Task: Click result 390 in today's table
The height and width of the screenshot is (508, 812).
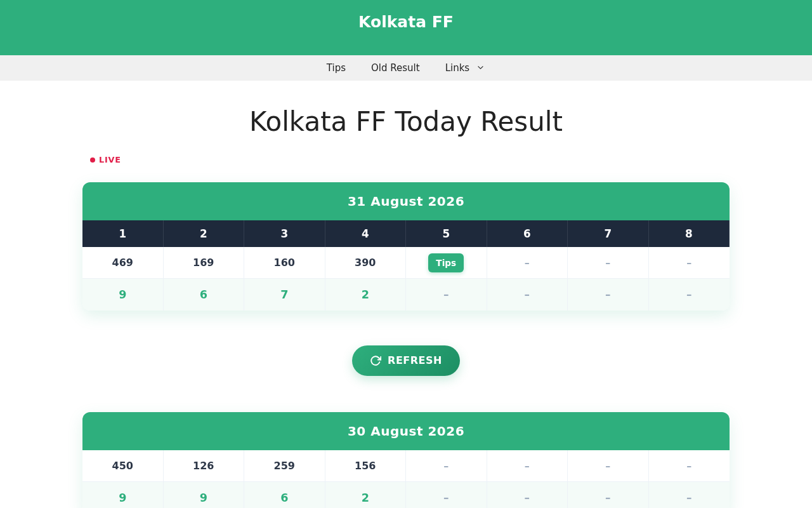Action: point(365,263)
